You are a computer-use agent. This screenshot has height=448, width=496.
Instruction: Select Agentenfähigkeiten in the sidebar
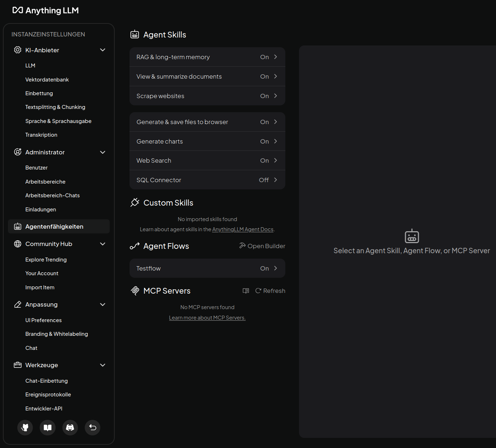click(x=54, y=227)
